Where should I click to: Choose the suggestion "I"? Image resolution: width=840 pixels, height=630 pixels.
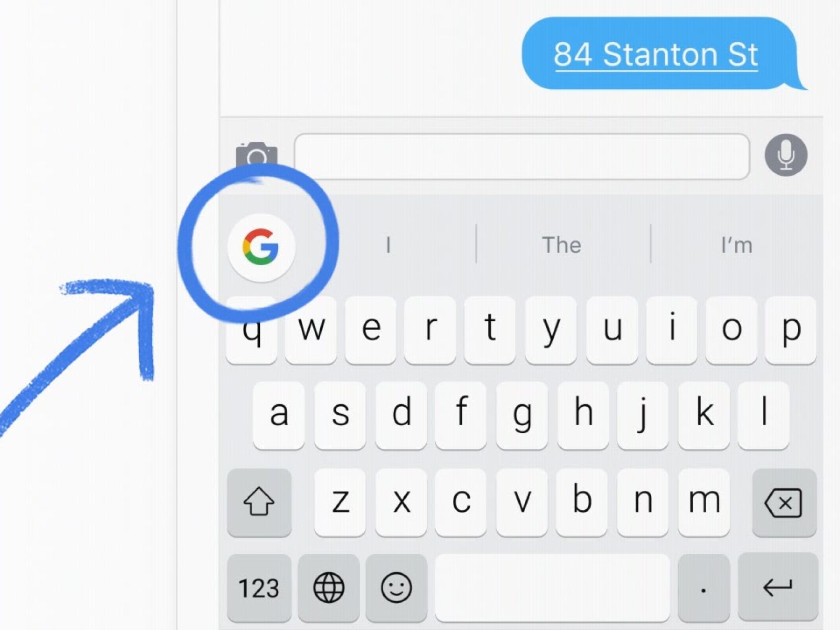pyautogui.click(x=388, y=245)
